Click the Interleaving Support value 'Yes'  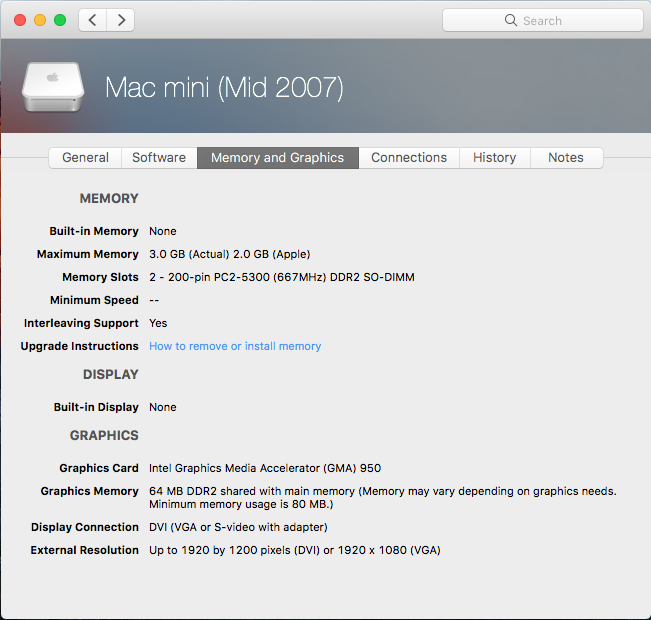pyautogui.click(x=158, y=323)
